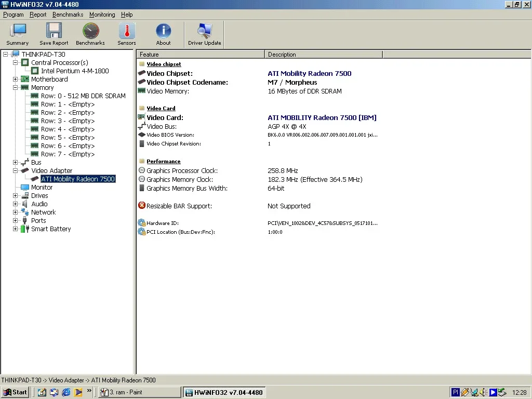
Task: Click the Motherboard icon in tree
Action: 25,79
